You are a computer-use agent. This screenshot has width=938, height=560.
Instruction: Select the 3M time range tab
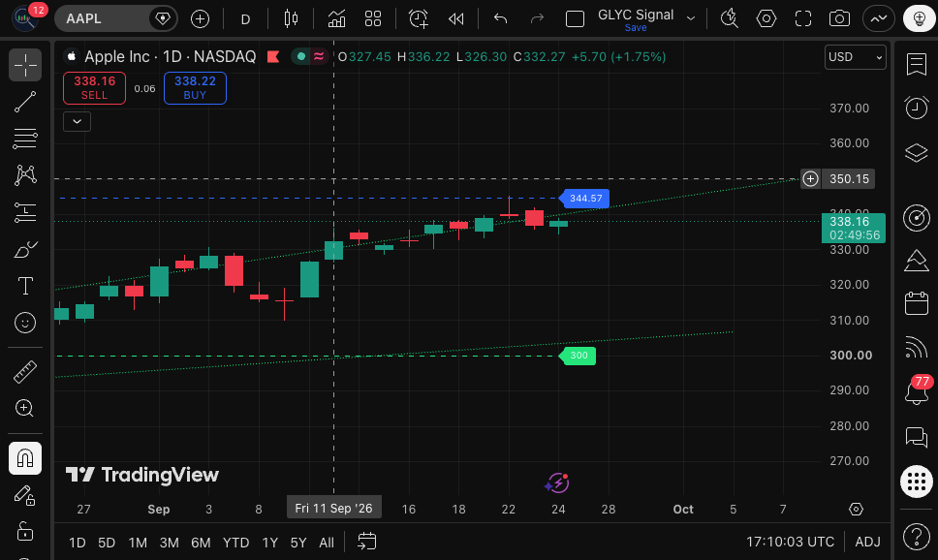click(x=170, y=543)
